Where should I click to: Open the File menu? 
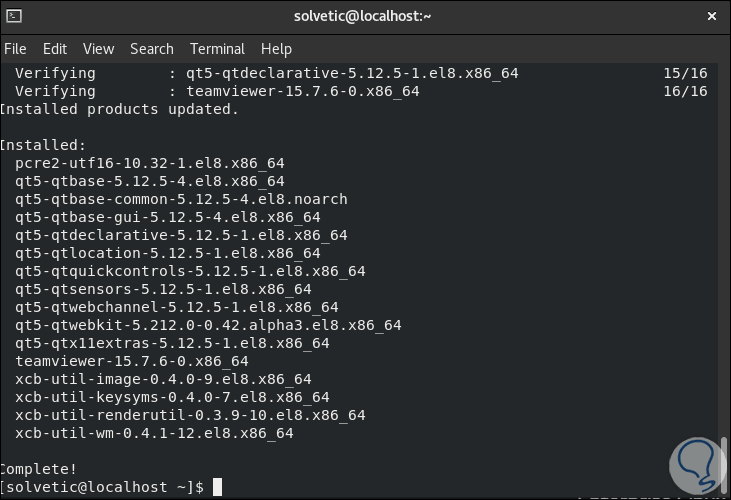15,48
